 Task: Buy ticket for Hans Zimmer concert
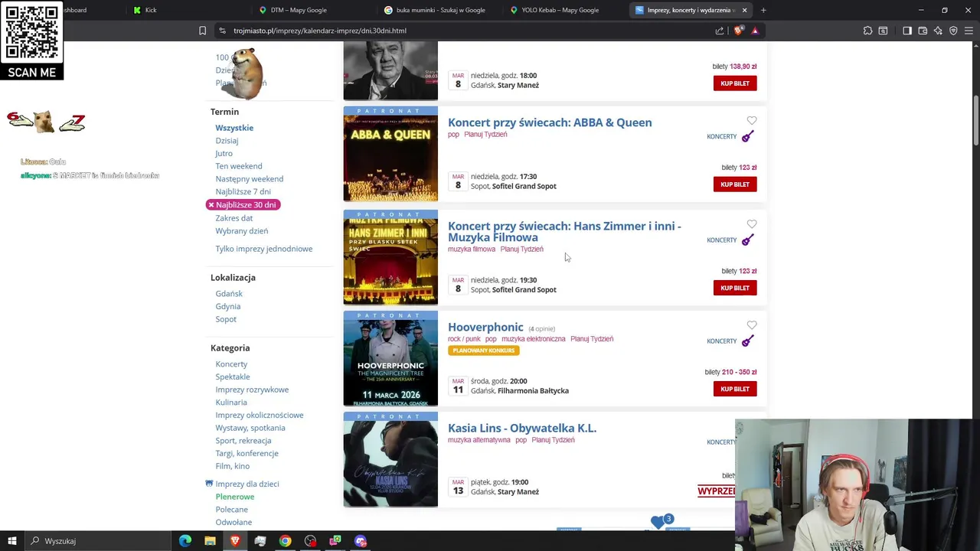coord(735,288)
